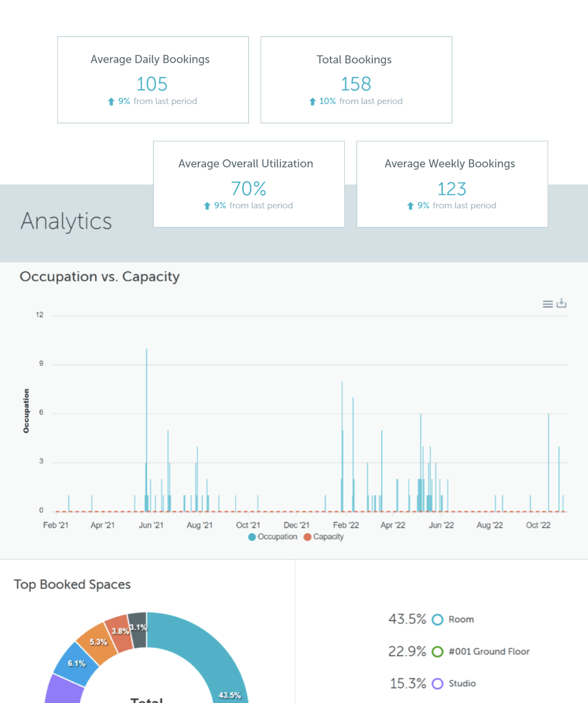588x703 pixels.
Task: Click the #001 Ground Floor green circle
Action: (437, 651)
